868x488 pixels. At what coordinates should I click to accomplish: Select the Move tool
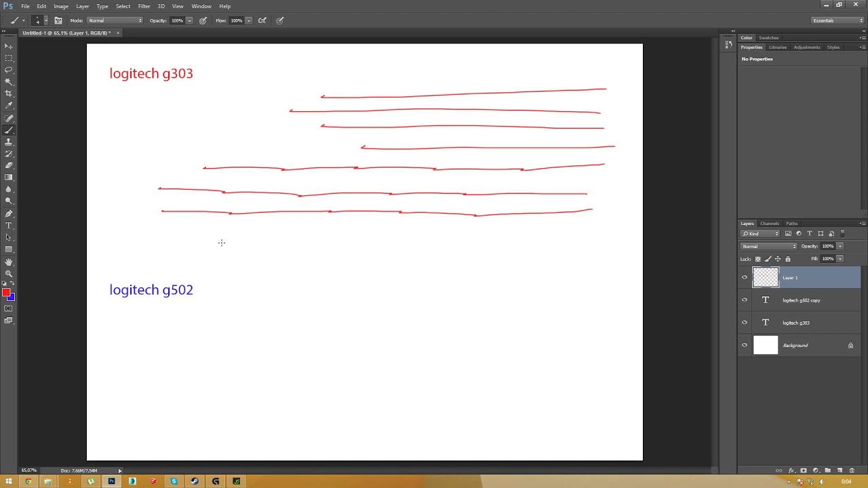[x=9, y=46]
